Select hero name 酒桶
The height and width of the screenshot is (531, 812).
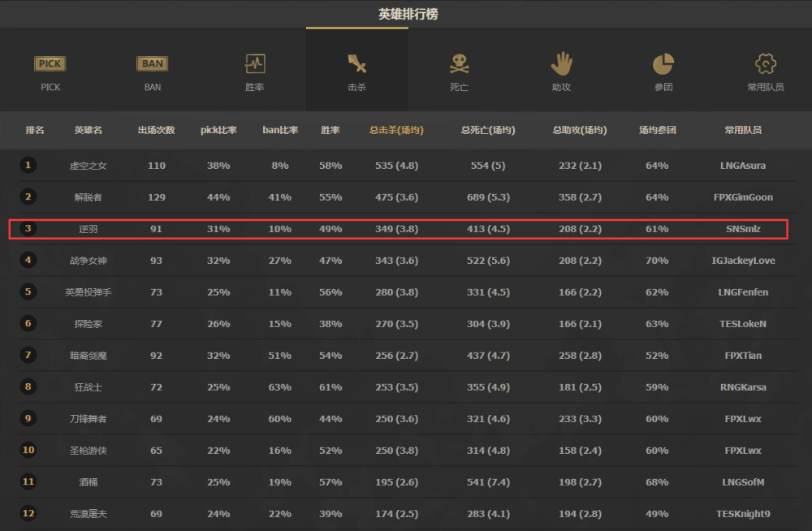pos(88,481)
